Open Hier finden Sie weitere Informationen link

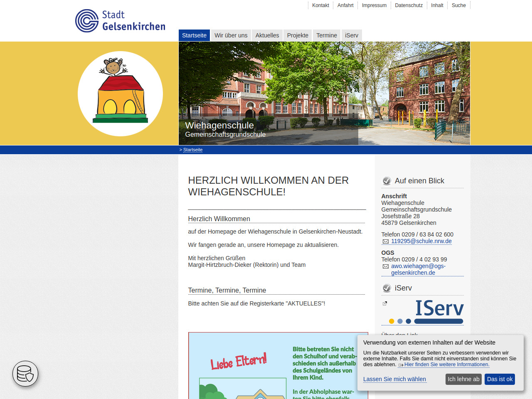[x=446, y=365]
